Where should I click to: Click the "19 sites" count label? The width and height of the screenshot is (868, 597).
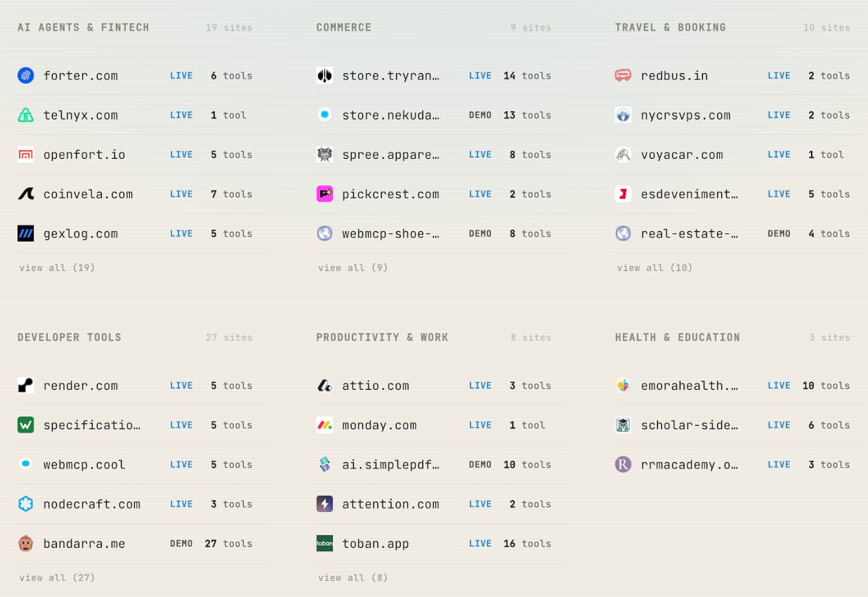229,28
